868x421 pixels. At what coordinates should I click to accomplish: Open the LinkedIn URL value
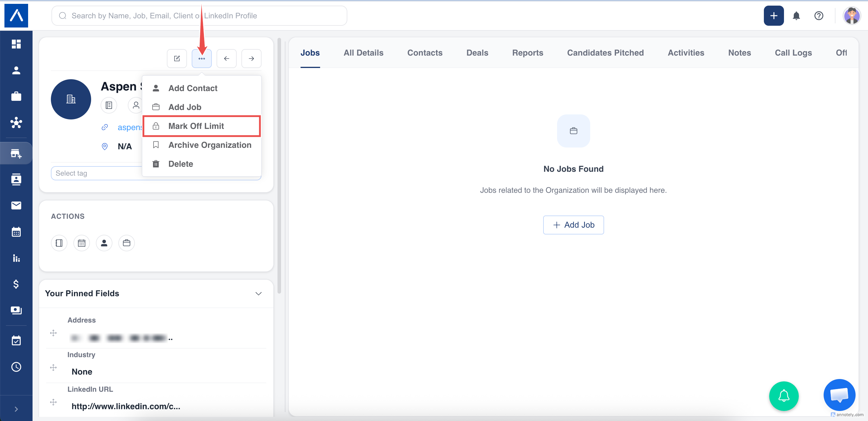click(x=126, y=406)
